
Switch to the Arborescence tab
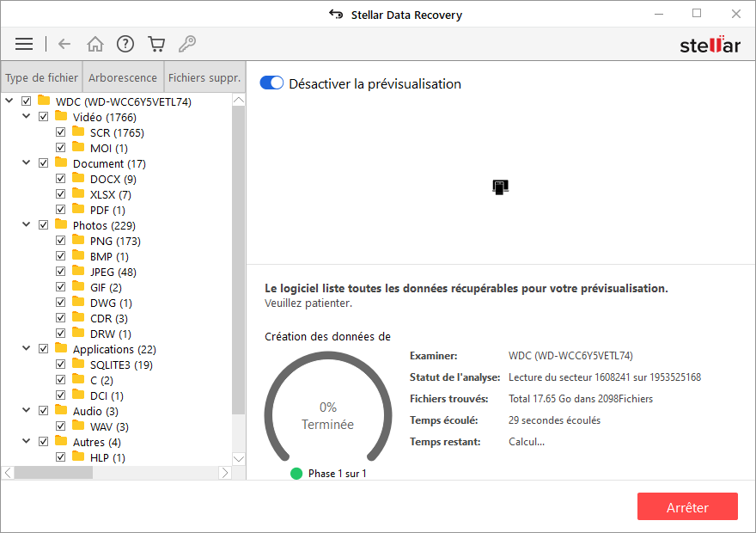pos(123,77)
